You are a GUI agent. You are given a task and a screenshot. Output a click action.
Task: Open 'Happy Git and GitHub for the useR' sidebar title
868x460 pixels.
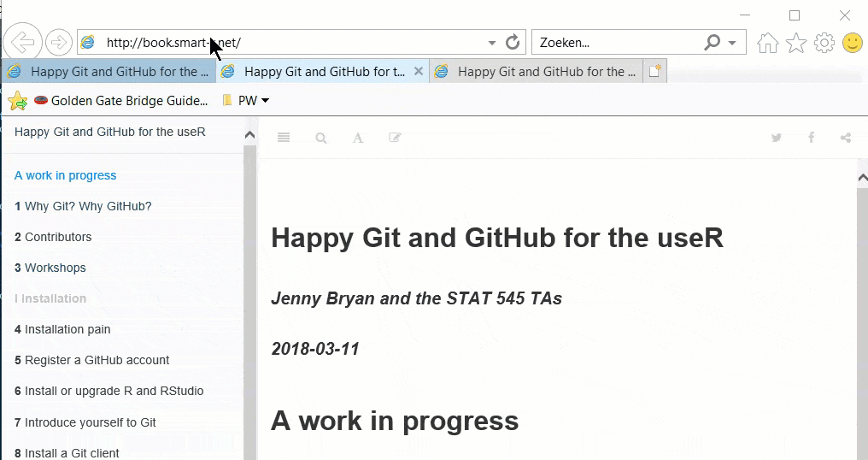click(109, 132)
